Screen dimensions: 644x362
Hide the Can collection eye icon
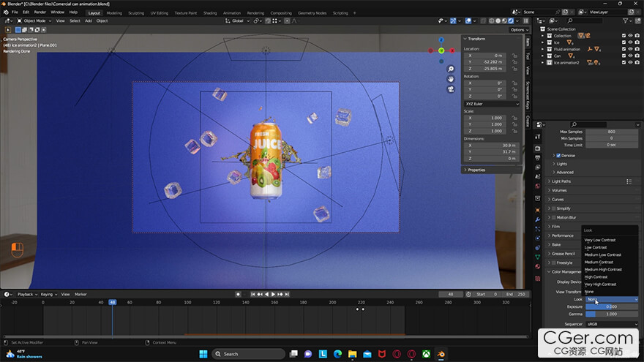pyautogui.click(x=630, y=56)
